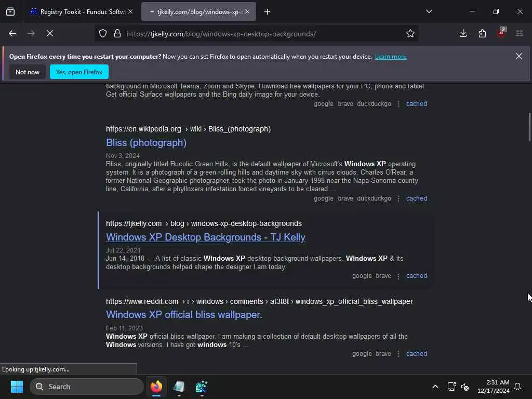Open the Firefox application menu
Viewport: 532px width, 399px height.
click(520, 33)
